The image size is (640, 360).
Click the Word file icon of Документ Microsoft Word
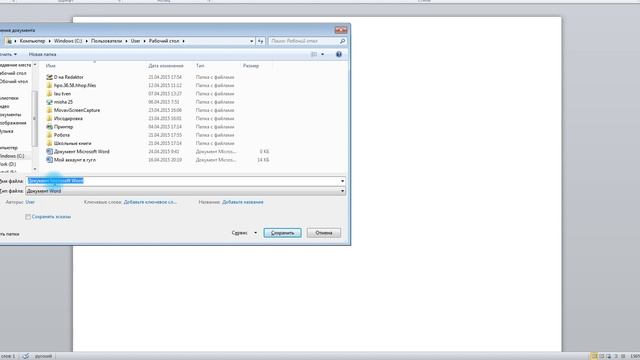tap(49, 151)
